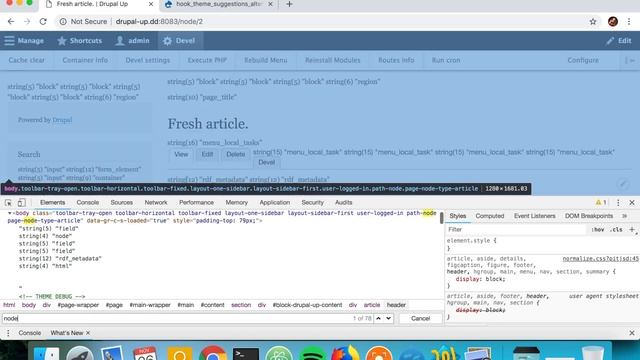Toggle the Devel toolbar tray

(179, 41)
